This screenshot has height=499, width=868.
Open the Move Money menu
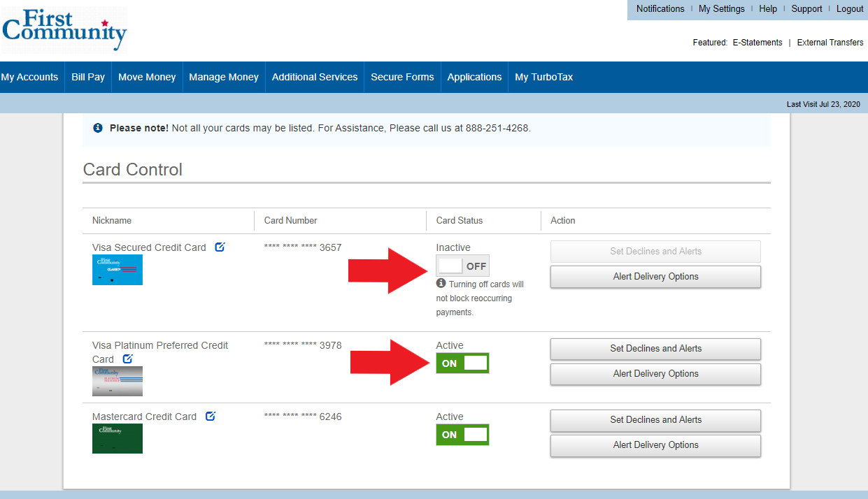click(147, 77)
